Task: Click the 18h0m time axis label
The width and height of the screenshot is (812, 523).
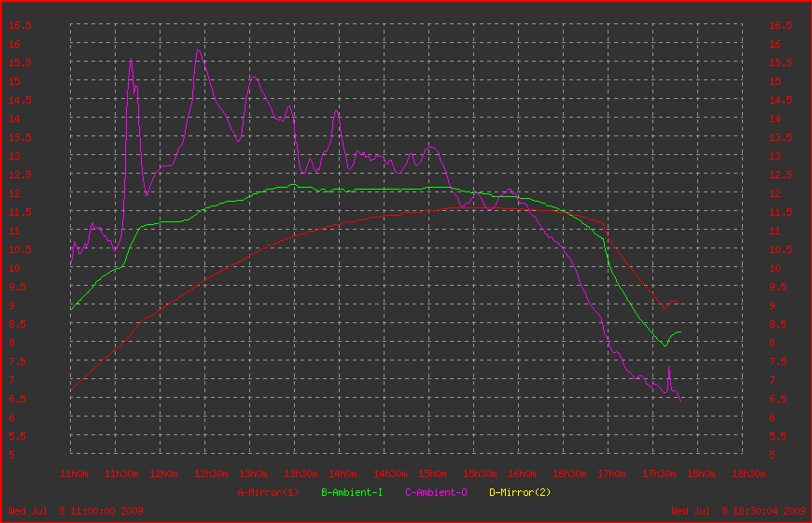Action: 701,474
